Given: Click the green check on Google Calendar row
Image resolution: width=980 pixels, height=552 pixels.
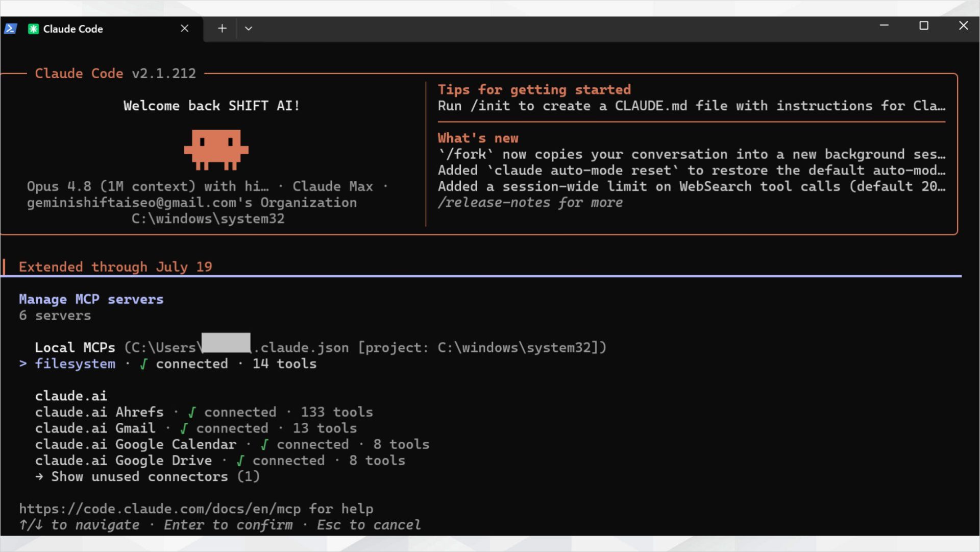Looking at the screenshot, I should point(265,445).
